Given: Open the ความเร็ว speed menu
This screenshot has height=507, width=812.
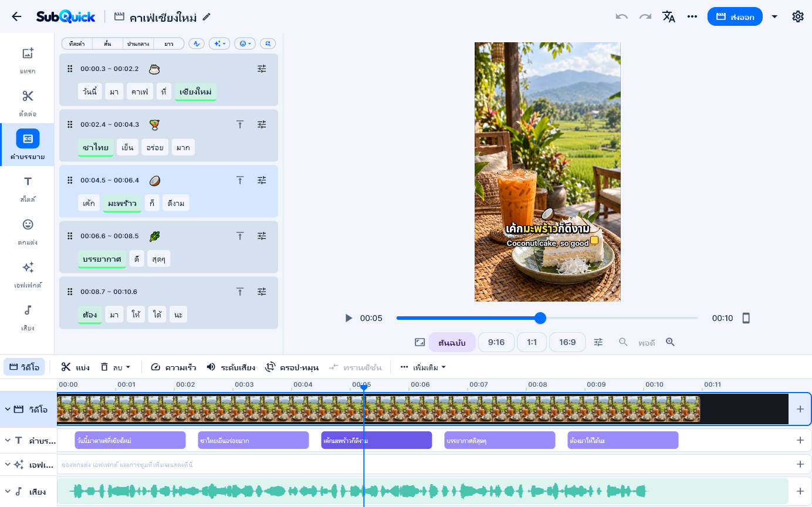Looking at the screenshot, I should (x=173, y=367).
